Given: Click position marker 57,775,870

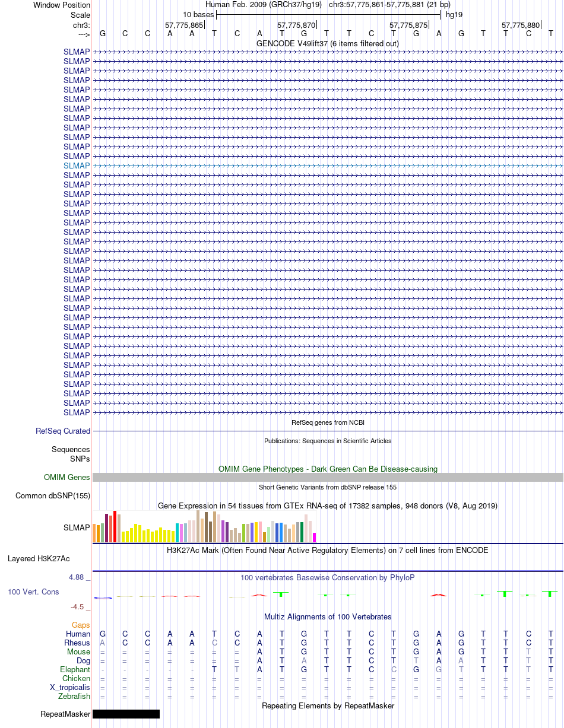Looking at the screenshot, I should (x=296, y=26).
